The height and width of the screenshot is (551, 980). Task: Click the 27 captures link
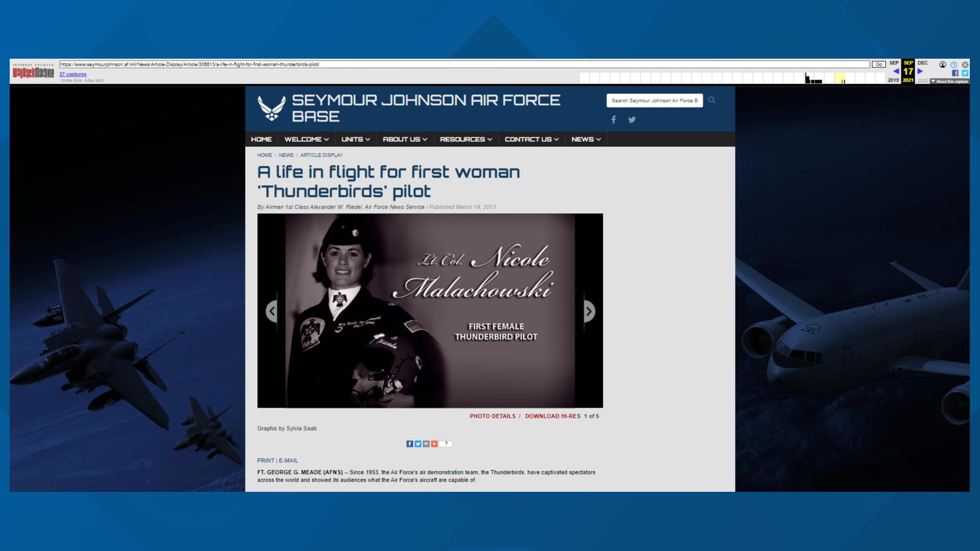coord(72,74)
